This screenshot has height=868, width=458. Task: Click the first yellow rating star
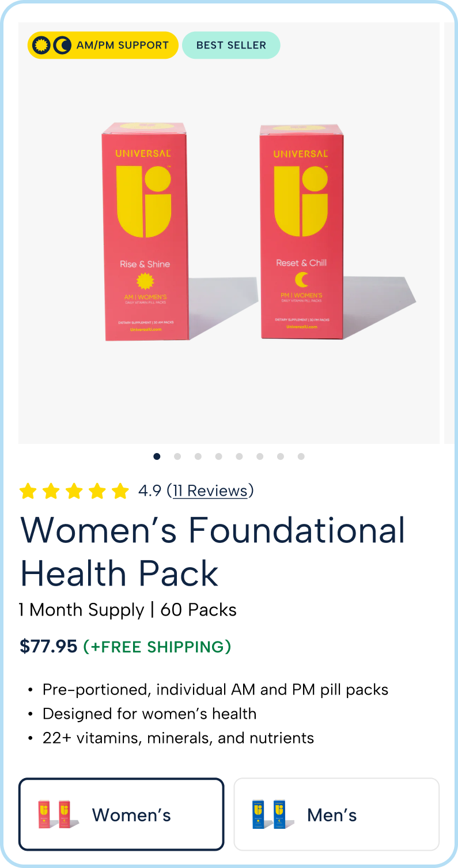(28, 491)
